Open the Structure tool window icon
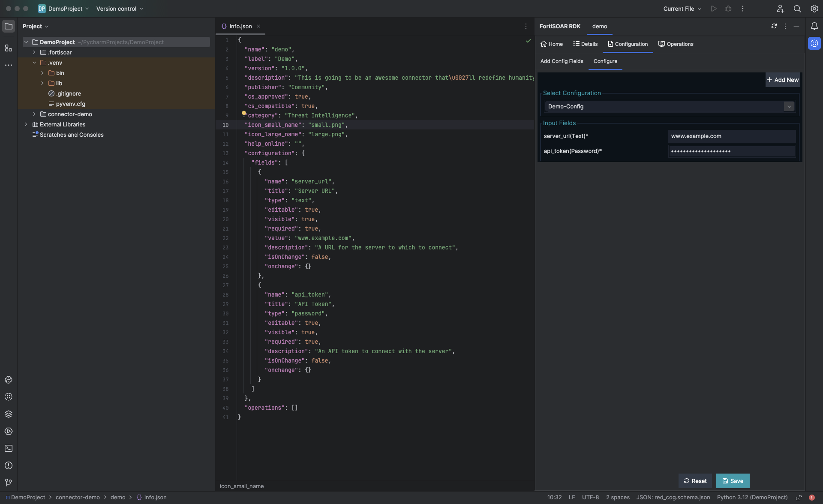 point(9,48)
